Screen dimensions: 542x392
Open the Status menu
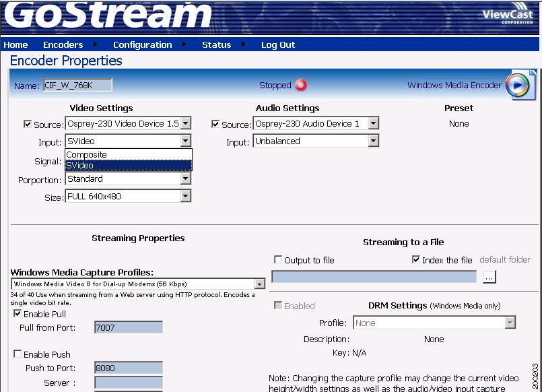pos(216,45)
